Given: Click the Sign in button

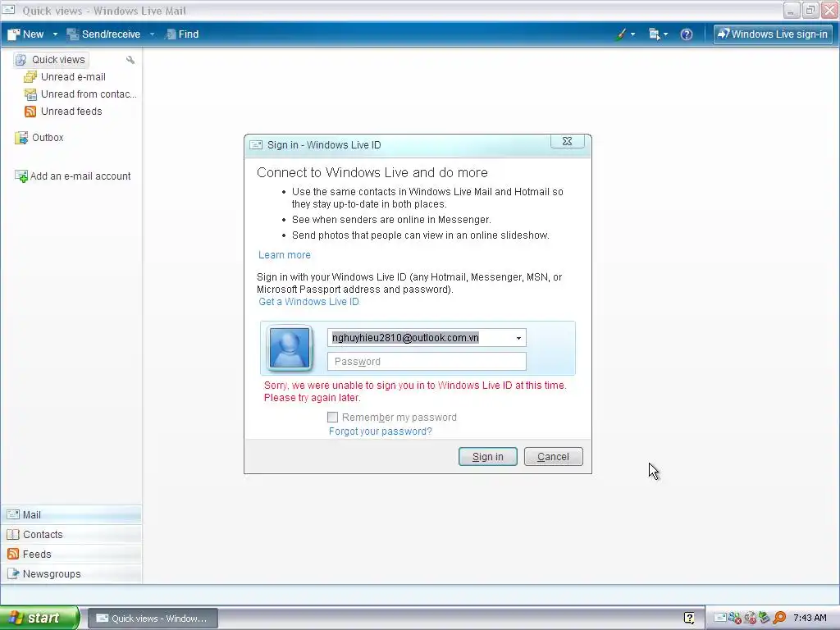Looking at the screenshot, I should point(488,457).
